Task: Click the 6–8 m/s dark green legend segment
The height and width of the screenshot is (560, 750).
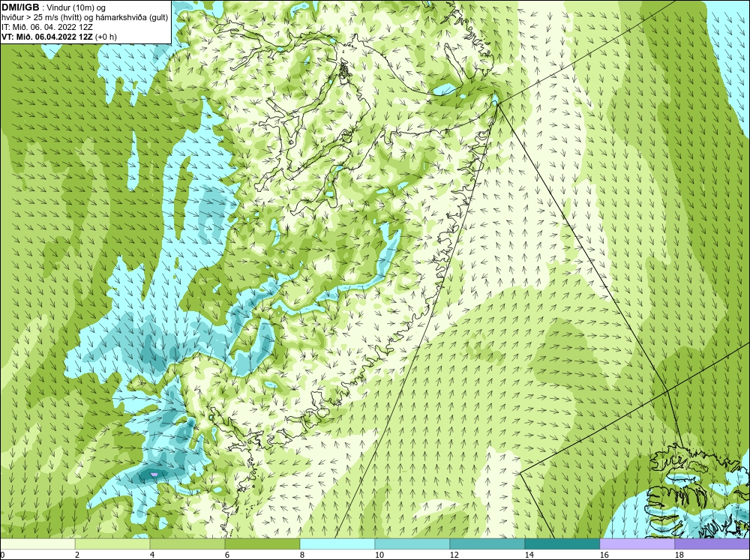Action: tap(262, 544)
